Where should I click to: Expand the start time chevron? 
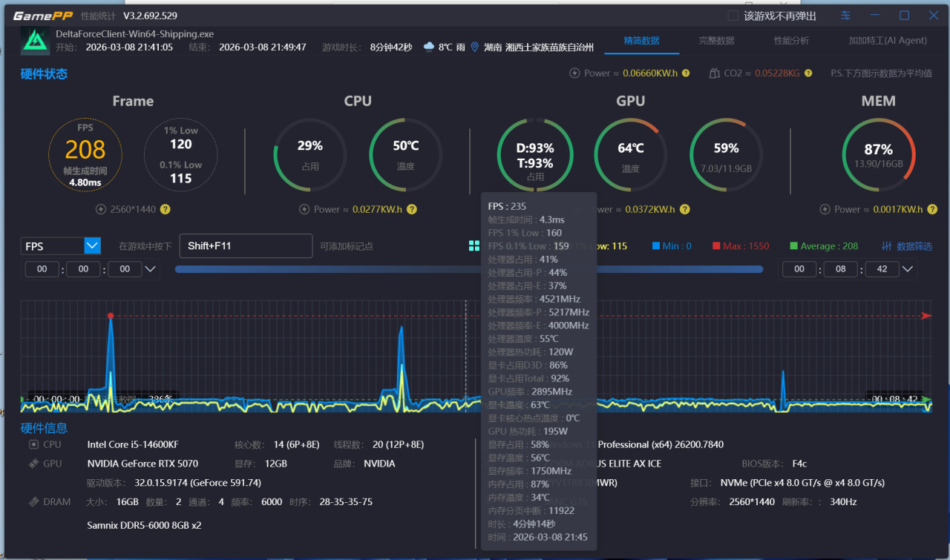click(151, 269)
